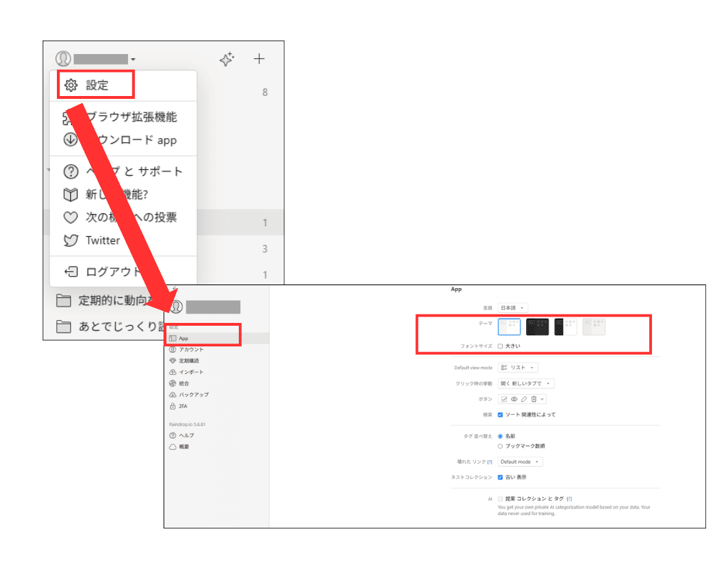Viewport: 728px width, 569px height.
Task: Enable the large font size checkbox
Action: tap(500, 346)
